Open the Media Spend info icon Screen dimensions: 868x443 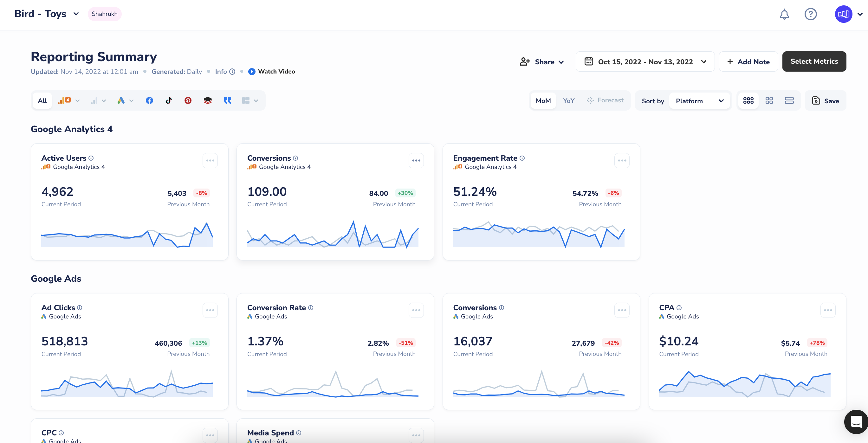(299, 433)
